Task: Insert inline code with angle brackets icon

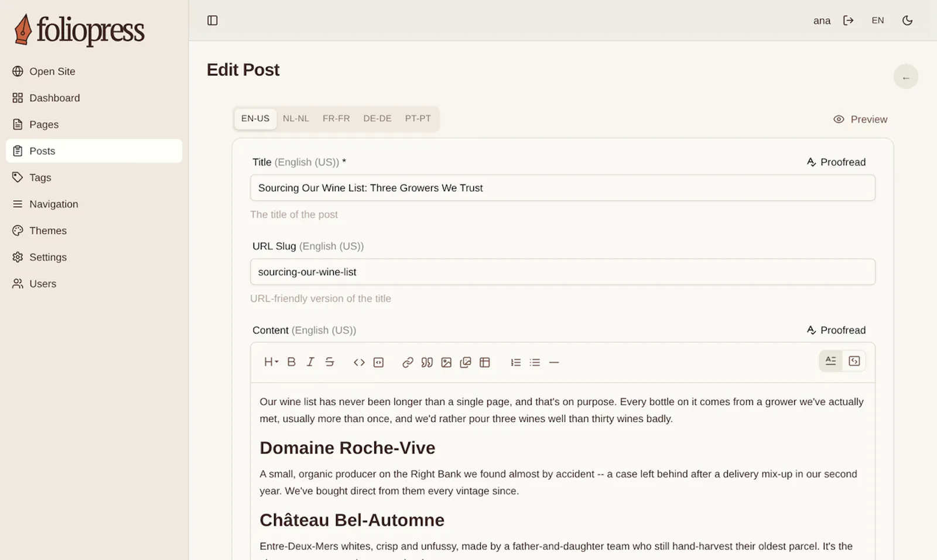Action: (x=359, y=362)
